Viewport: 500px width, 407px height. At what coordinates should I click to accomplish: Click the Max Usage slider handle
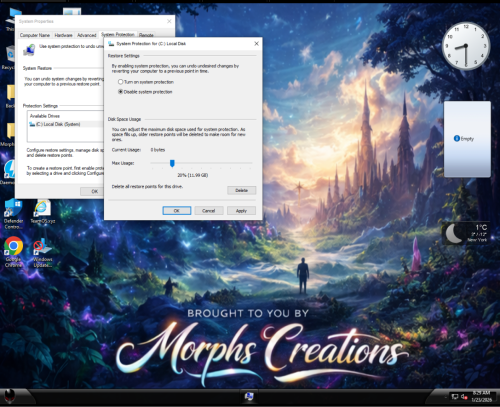pos(172,163)
